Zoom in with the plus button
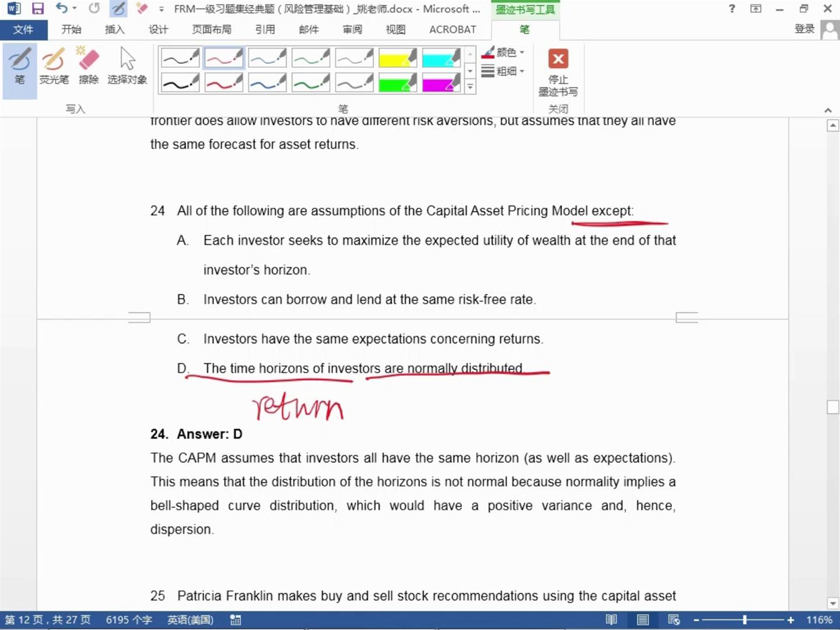This screenshot has height=630, width=840. (x=790, y=620)
